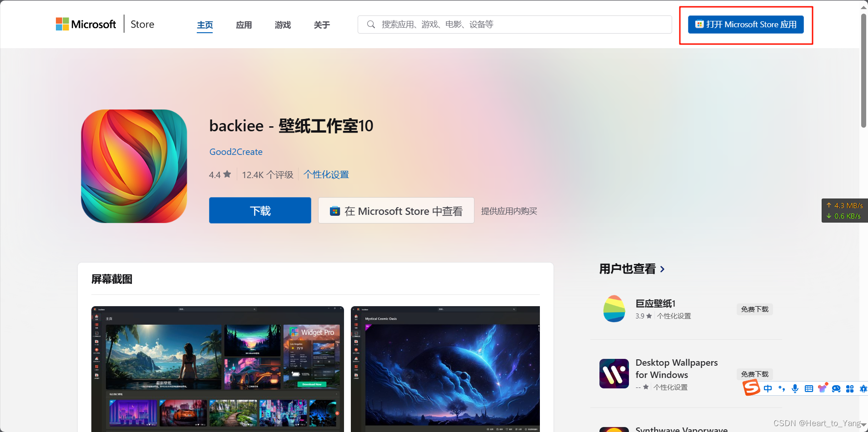The image size is (868, 432).
Task: Click the scrollbar up arrow
Action: point(863,7)
